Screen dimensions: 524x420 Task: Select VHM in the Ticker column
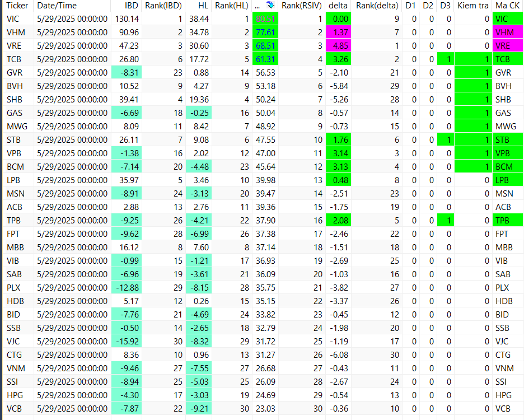pos(16,32)
